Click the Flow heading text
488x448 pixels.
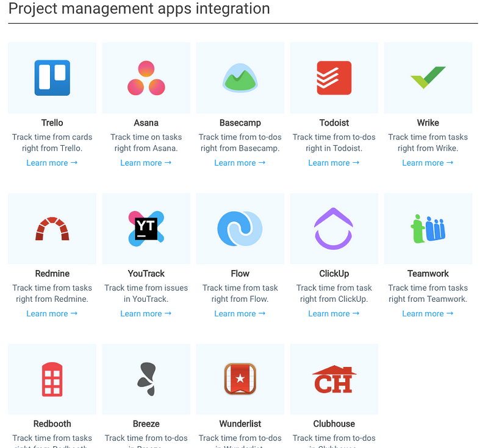tap(240, 274)
